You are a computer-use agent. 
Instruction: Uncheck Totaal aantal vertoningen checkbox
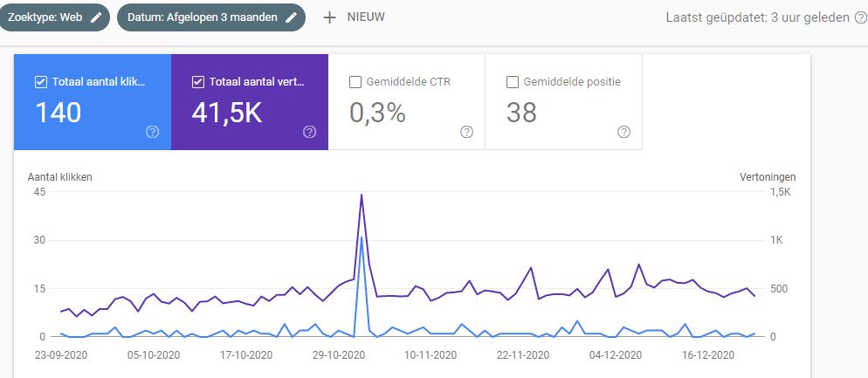coord(197,82)
